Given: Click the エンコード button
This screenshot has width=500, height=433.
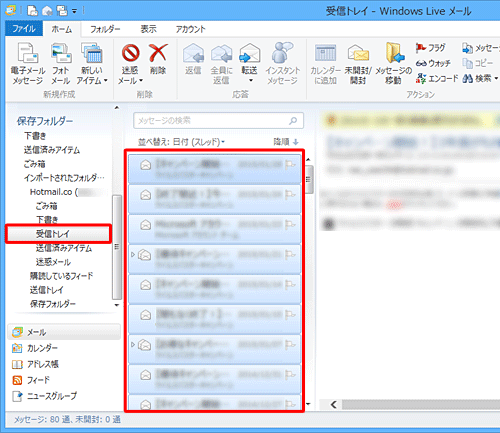Looking at the screenshot, I should (x=437, y=78).
